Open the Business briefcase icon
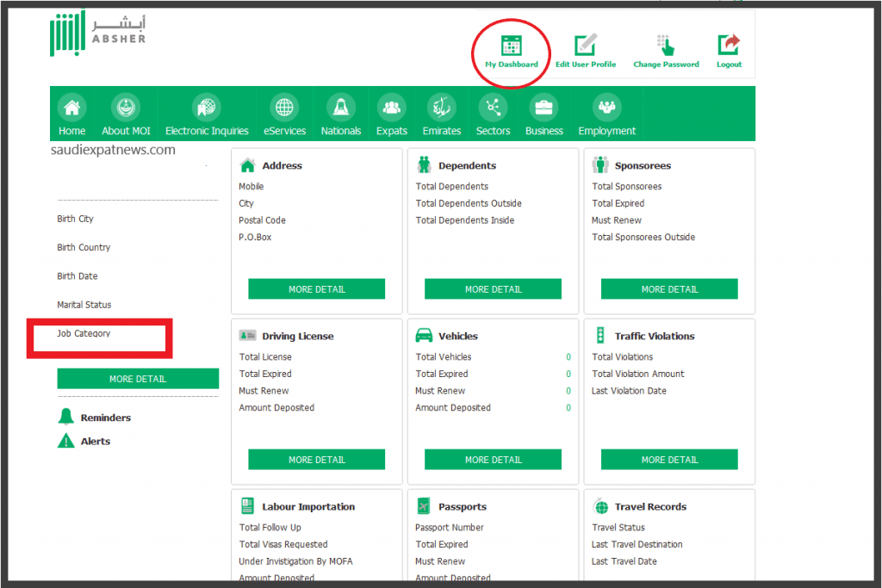Viewport: 882px width, 588px height. click(544, 108)
